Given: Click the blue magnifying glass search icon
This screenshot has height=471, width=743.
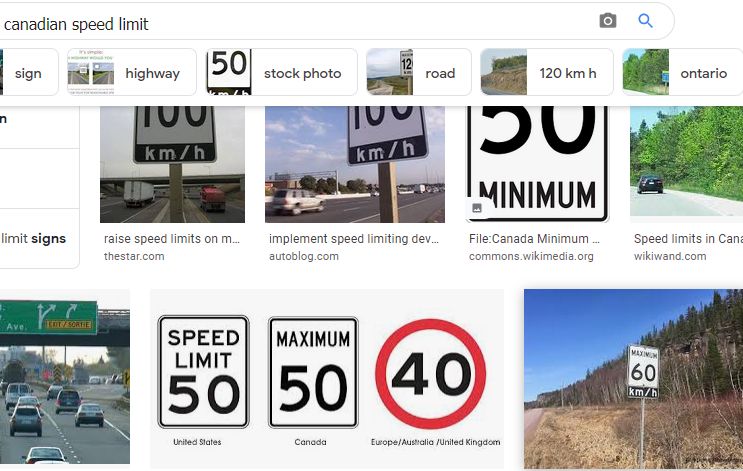Looking at the screenshot, I should click(645, 21).
